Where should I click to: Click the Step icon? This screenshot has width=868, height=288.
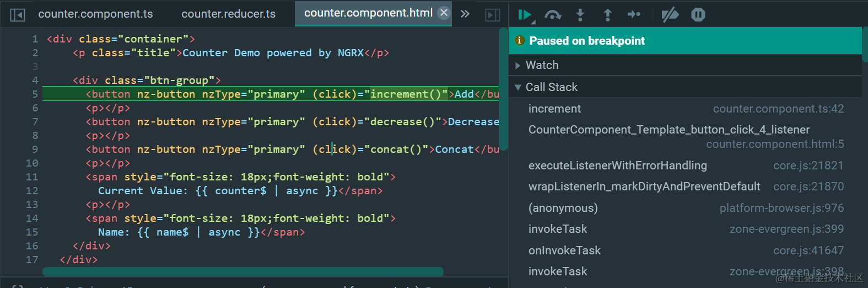click(634, 14)
